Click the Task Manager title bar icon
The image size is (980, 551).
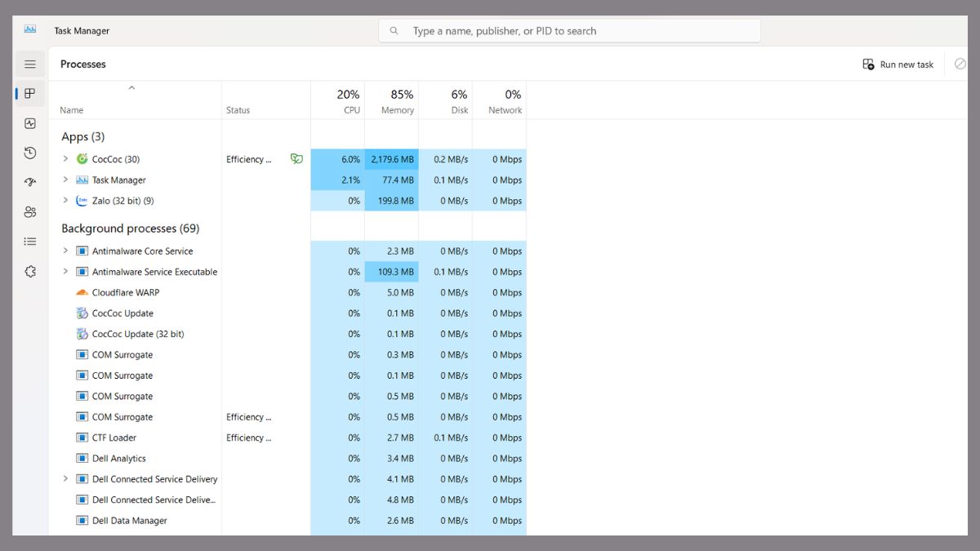tap(30, 29)
